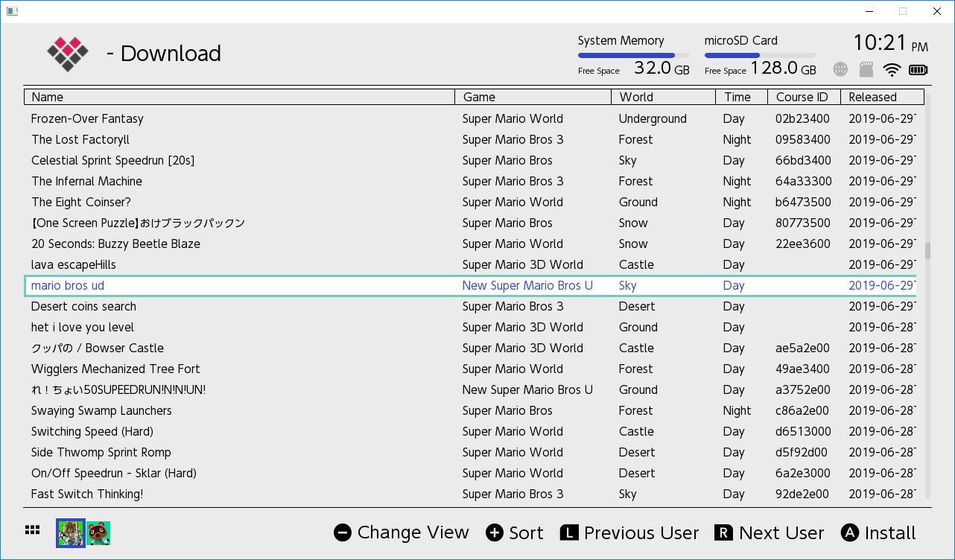This screenshot has height=560, width=955.
Task: Select Swaying Swamp Launchers course
Action: [x=470, y=410]
